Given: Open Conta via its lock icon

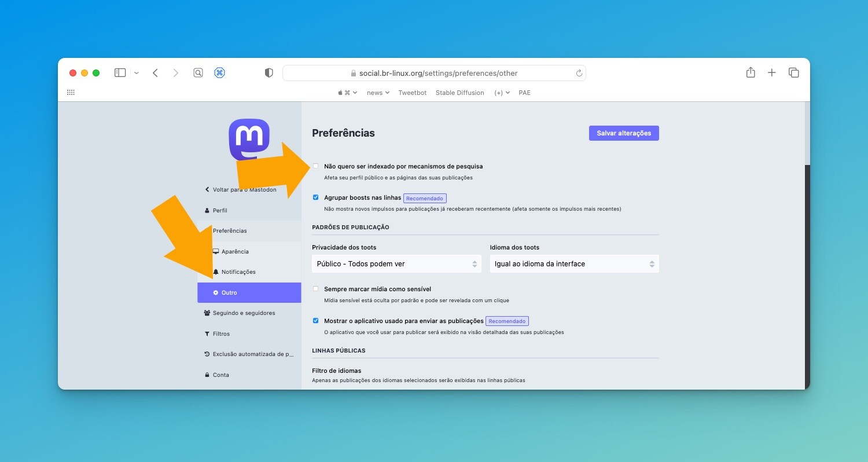Looking at the screenshot, I should pyautogui.click(x=207, y=375).
